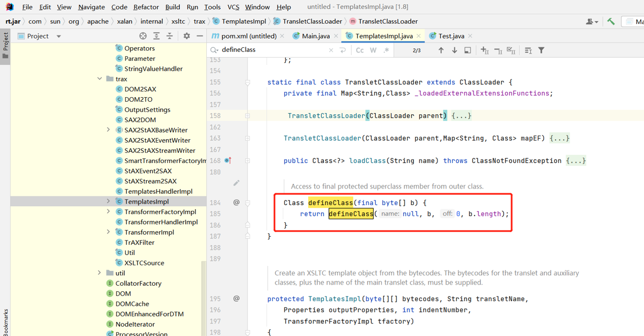Image resolution: width=644 pixels, height=336 pixels.
Task: Open the Refactor menu
Action: coord(146,7)
